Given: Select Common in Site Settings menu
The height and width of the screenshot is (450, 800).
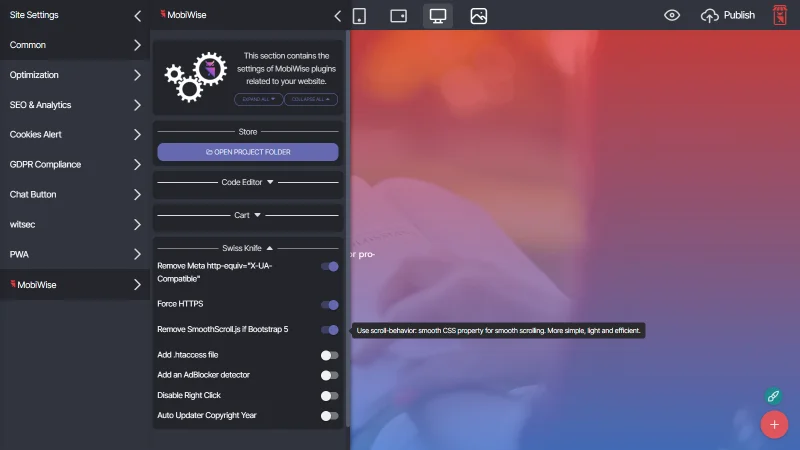Looking at the screenshot, I should tap(75, 45).
